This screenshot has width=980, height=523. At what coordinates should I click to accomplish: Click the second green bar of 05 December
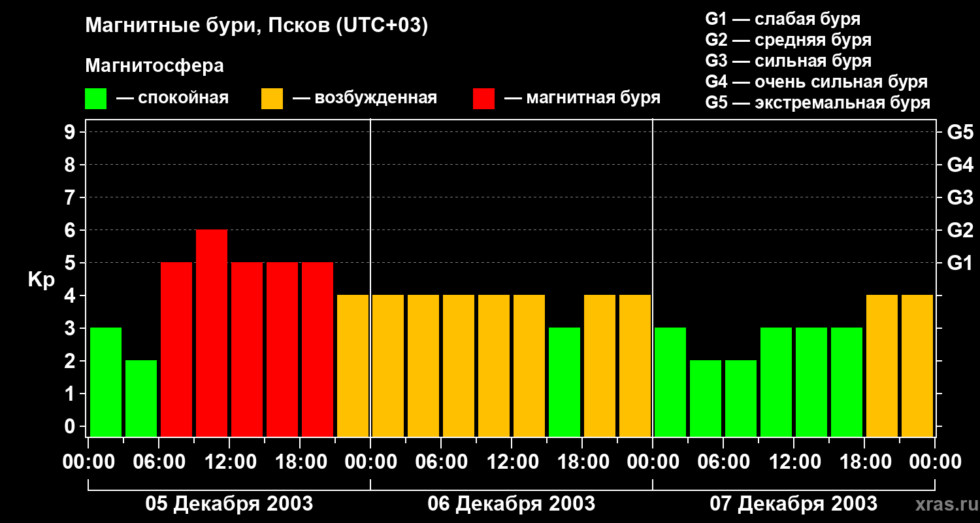pos(141,399)
